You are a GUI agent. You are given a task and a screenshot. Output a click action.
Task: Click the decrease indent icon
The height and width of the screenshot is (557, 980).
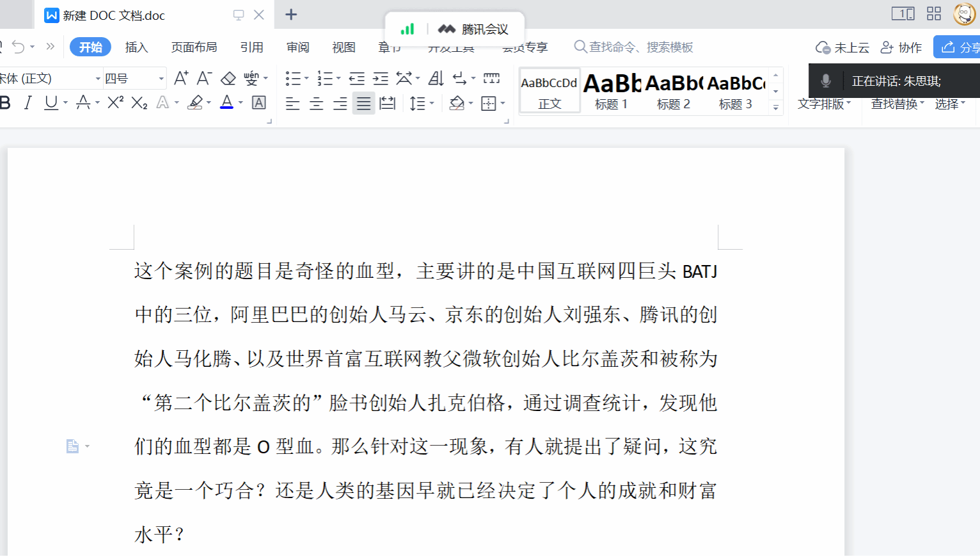click(x=356, y=79)
